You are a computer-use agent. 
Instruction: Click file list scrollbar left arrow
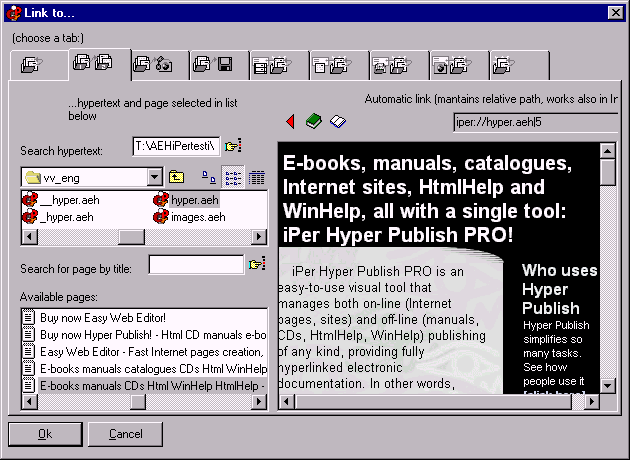click(29, 237)
